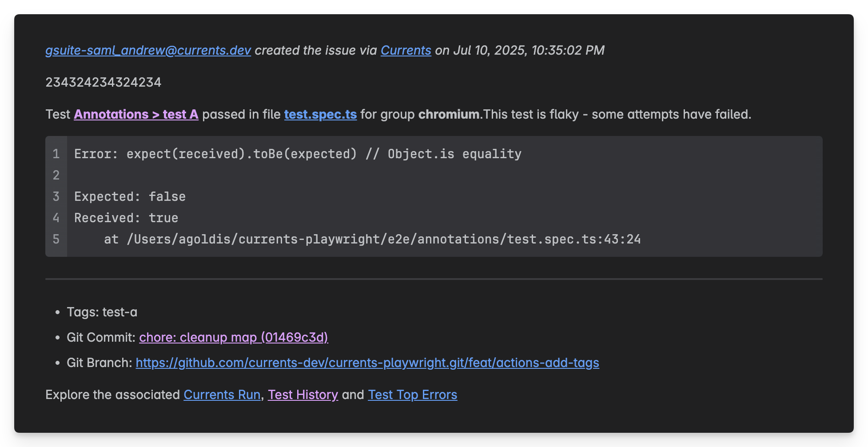The image size is (868, 447).
Task: Click the 234324234324234 description text
Action: coord(103,82)
